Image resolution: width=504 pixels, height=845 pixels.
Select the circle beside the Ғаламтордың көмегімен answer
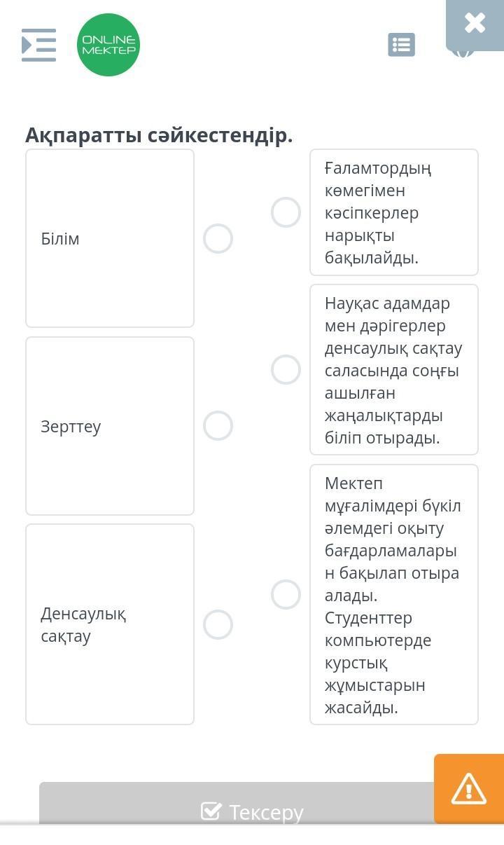286,212
